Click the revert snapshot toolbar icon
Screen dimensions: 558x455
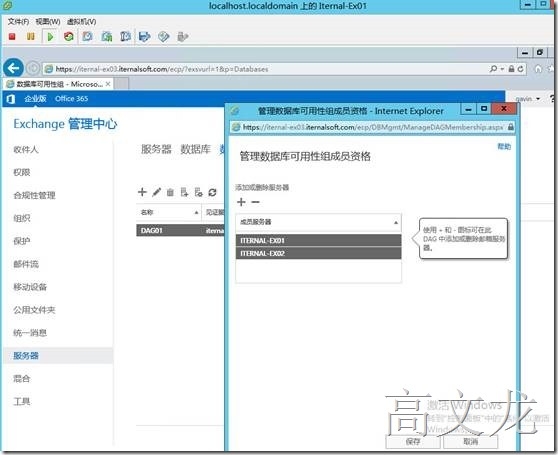tap(106, 36)
